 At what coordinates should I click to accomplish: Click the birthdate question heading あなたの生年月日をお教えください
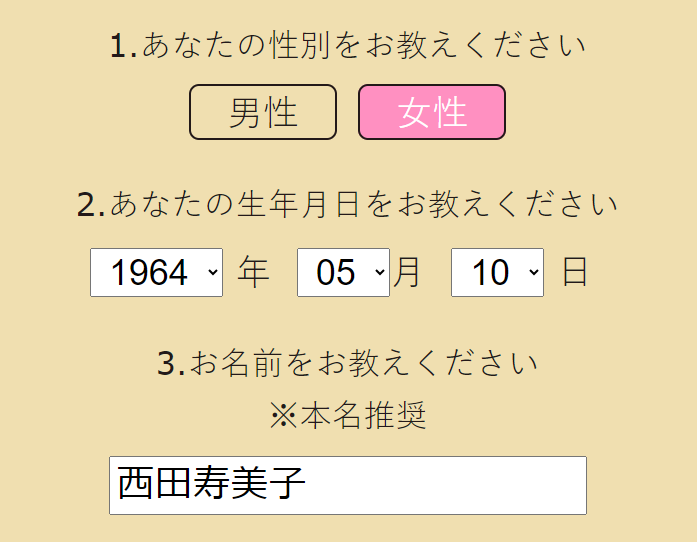pos(364,205)
